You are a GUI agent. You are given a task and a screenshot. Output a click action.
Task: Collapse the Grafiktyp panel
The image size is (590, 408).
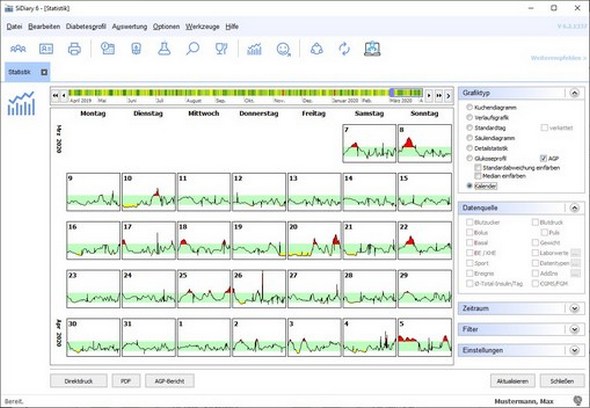[574, 93]
